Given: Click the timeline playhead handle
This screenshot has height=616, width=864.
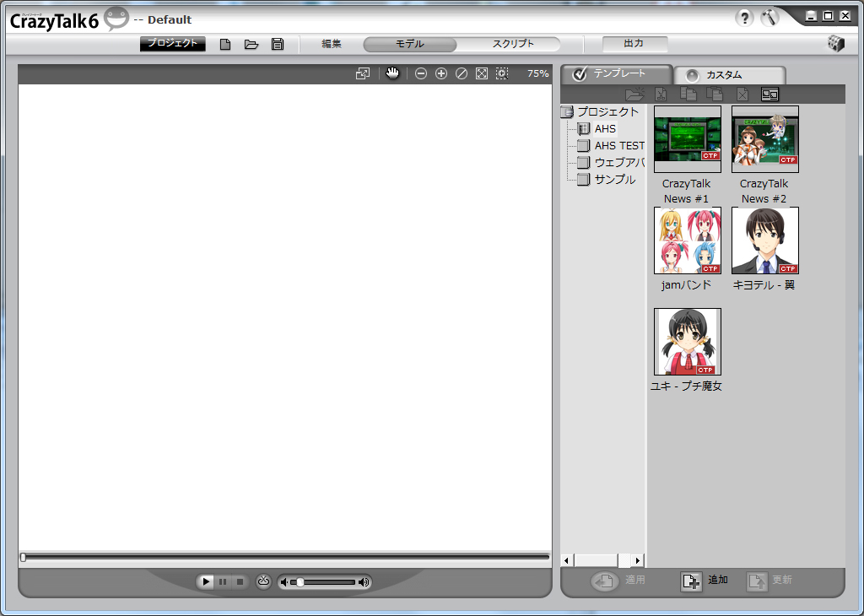Looking at the screenshot, I should coord(23,557).
